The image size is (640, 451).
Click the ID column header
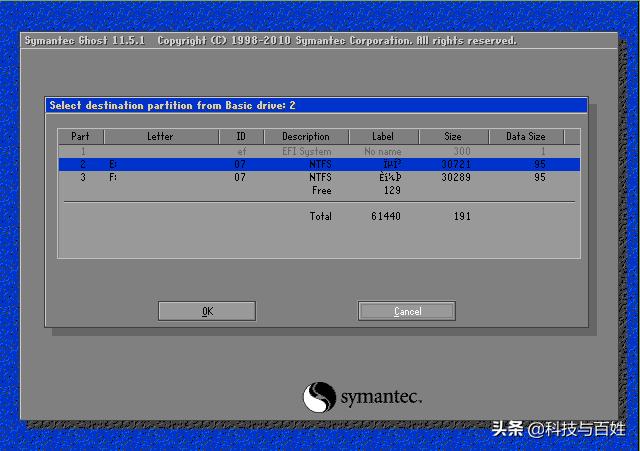tap(240, 136)
